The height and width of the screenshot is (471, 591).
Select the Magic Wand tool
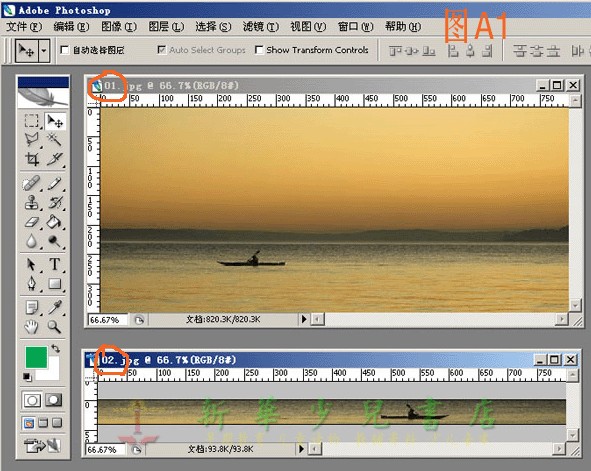pyautogui.click(x=55, y=140)
